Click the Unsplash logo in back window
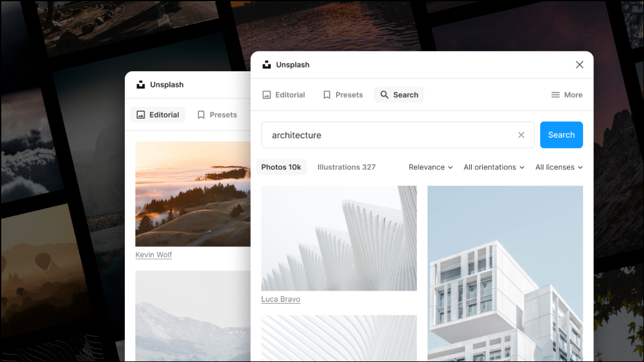644x362 pixels. [140, 85]
